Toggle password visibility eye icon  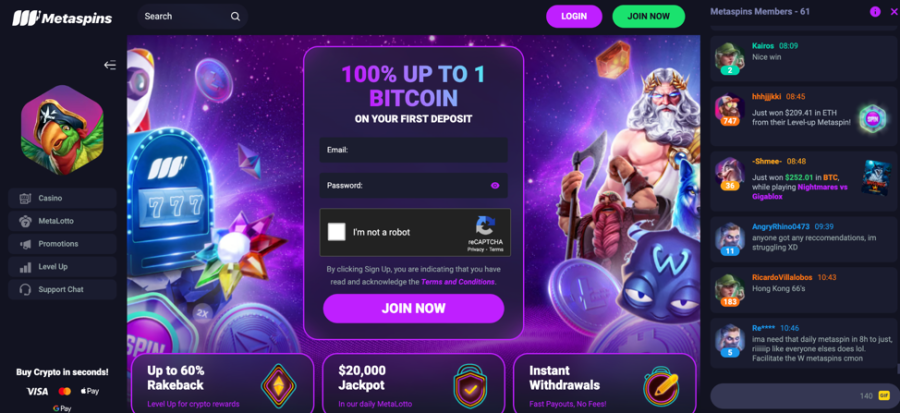click(x=495, y=186)
